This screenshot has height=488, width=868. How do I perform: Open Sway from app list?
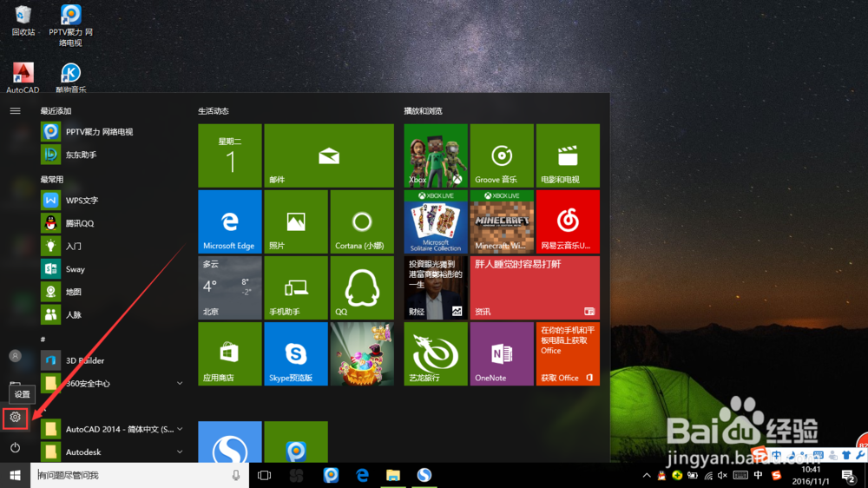pyautogui.click(x=112, y=268)
